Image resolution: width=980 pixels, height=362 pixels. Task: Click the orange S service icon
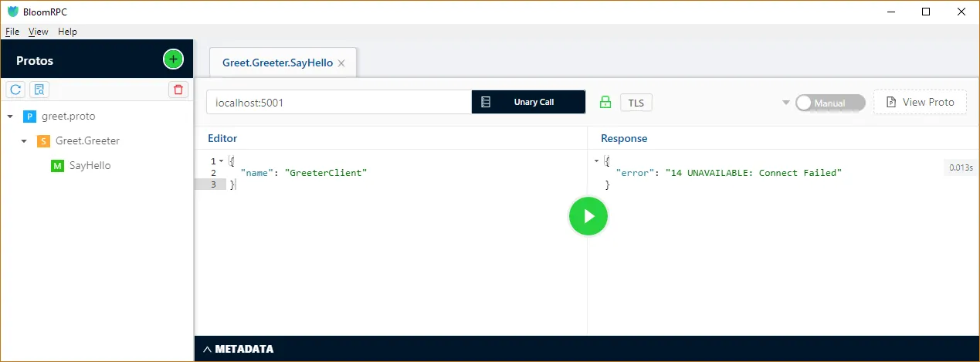click(43, 141)
